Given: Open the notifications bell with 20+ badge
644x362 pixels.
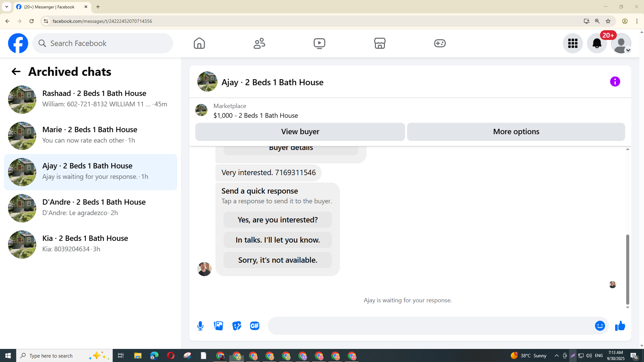Looking at the screenshot, I should [x=597, y=43].
